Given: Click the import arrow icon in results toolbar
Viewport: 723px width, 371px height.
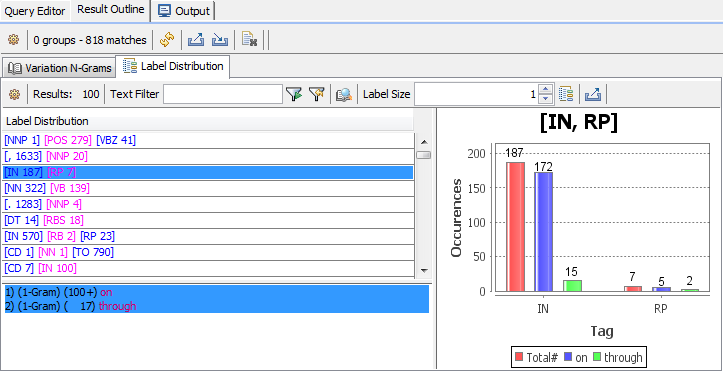Looking at the screenshot, I should pyautogui.click(x=220, y=41).
